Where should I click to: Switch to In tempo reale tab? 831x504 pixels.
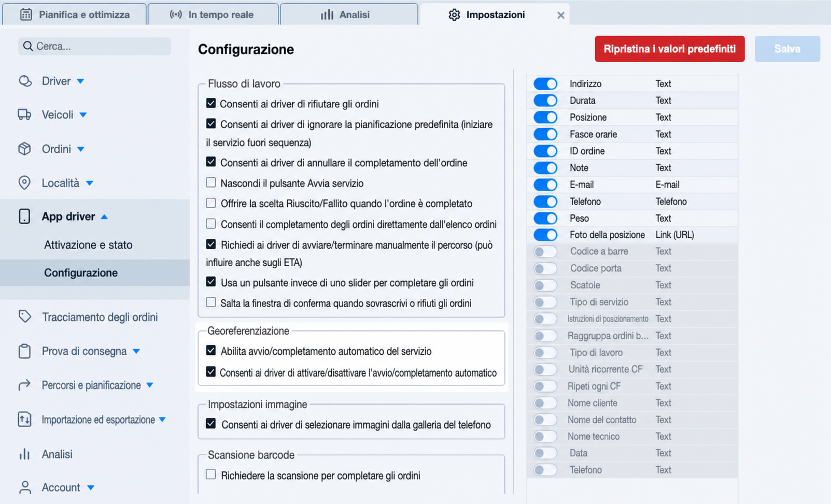point(213,15)
